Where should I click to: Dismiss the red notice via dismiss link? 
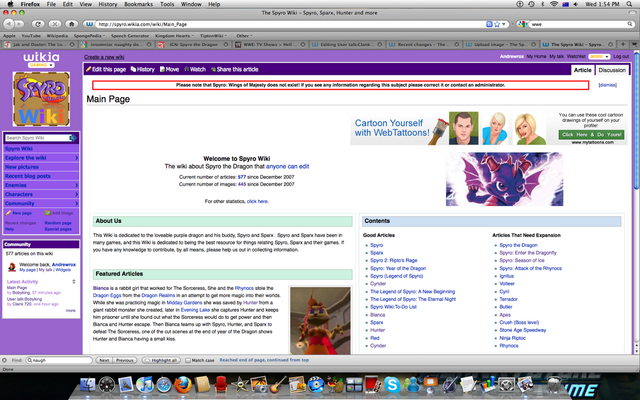click(x=607, y=85)
